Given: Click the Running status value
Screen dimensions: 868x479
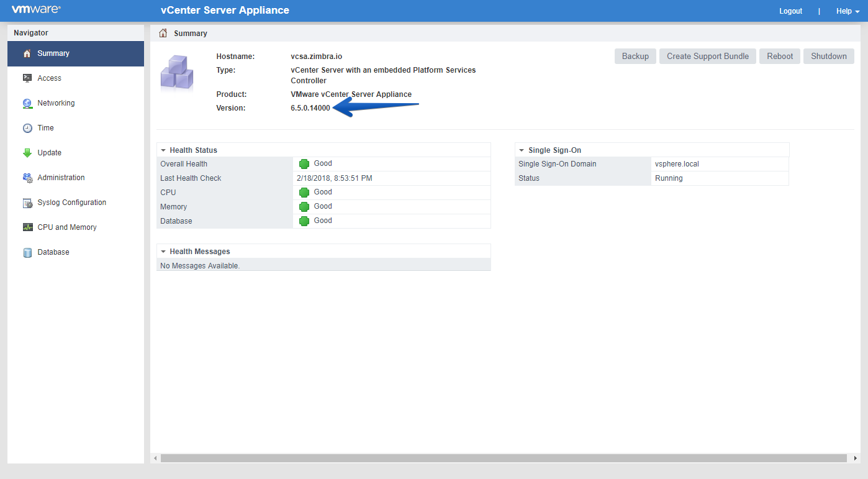Looking at the screenshot, I should (x=669, y=178).
